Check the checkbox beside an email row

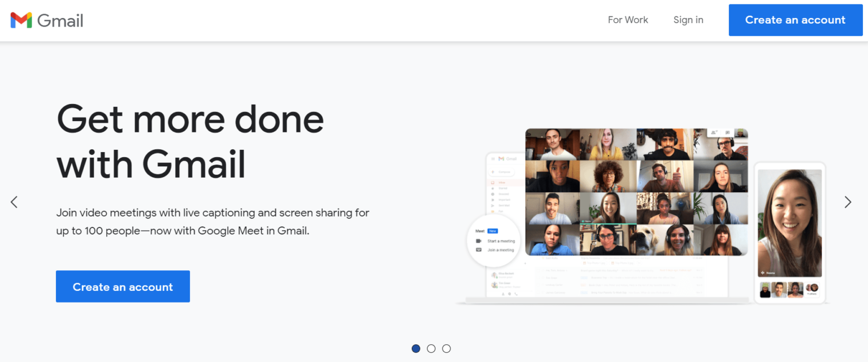[x=538, y=258]
